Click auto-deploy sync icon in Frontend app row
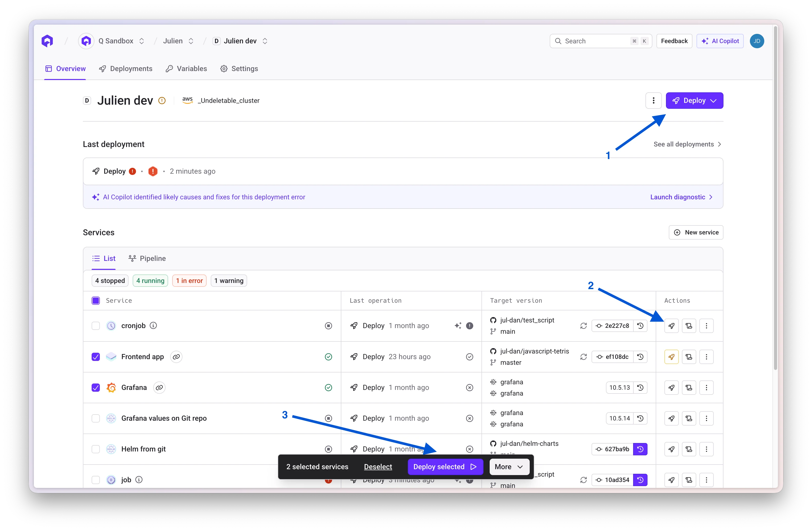812x531 pixels. click(583, 357)
